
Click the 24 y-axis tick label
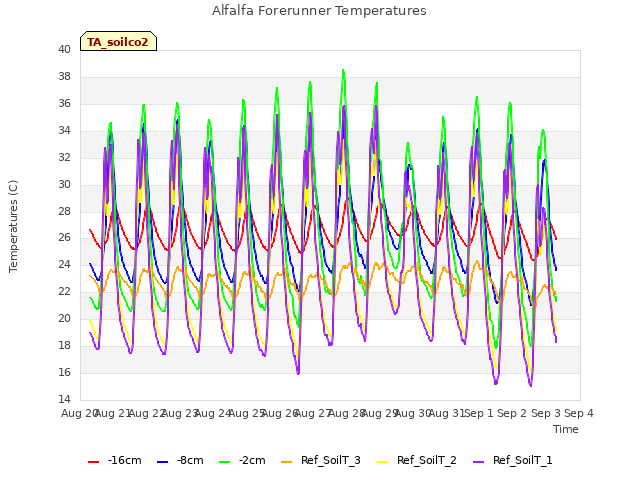(x=64, y=264)
